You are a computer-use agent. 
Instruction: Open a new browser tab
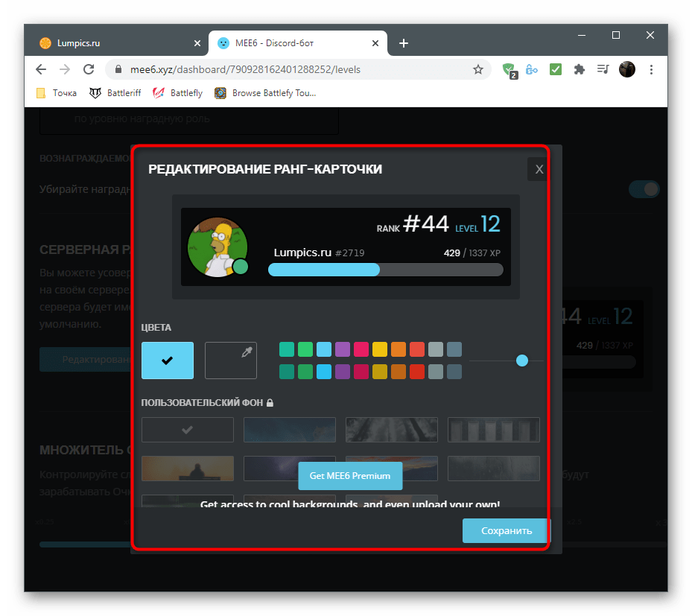click(x=404, y=43)
